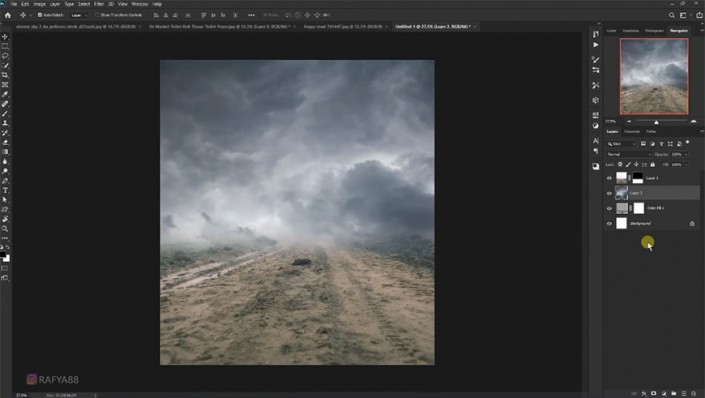705x398 pixels.
Task: Click the foreground color swatch
Action: coord(3,255)
